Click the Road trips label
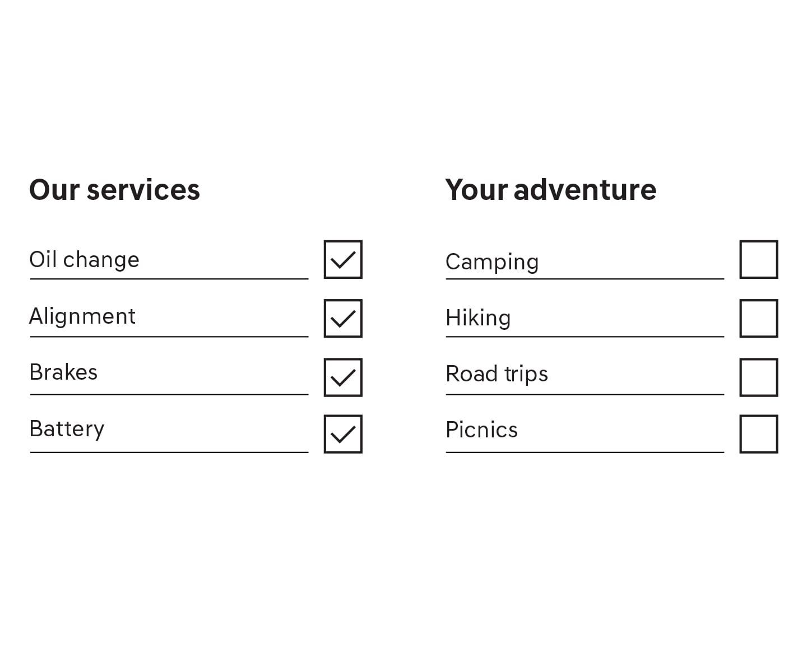This screenshot has width=807, height=672. [x=497, y=375]
